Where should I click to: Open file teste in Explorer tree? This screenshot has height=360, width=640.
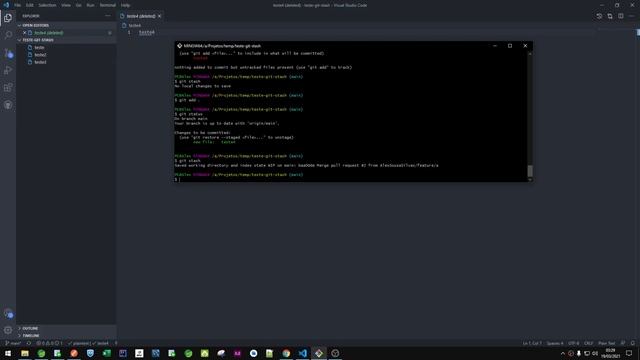[39, 47]
